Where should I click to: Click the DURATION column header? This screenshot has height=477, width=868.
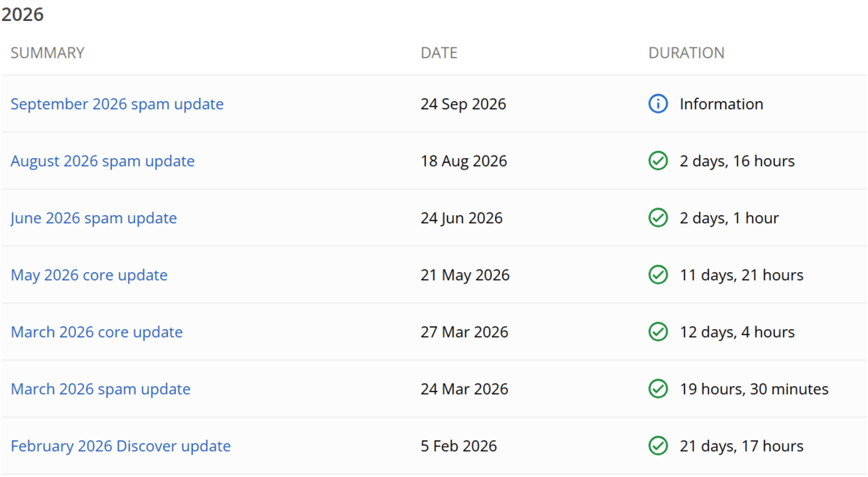686,52
